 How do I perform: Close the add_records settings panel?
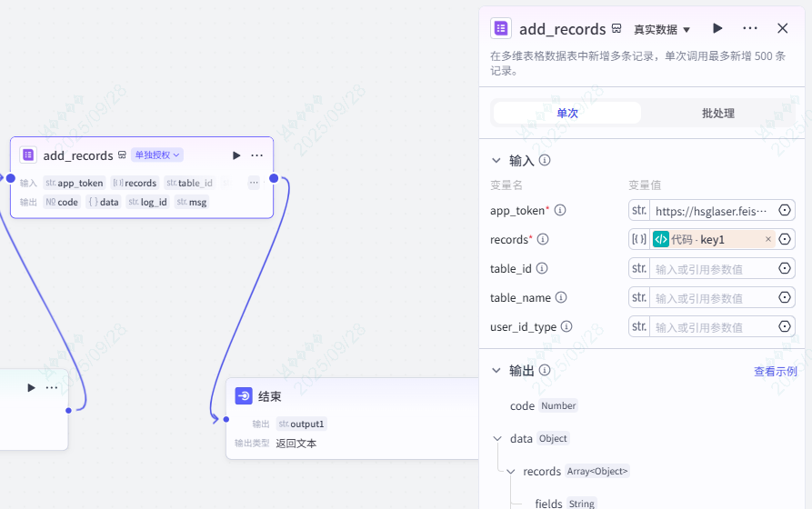783,28
